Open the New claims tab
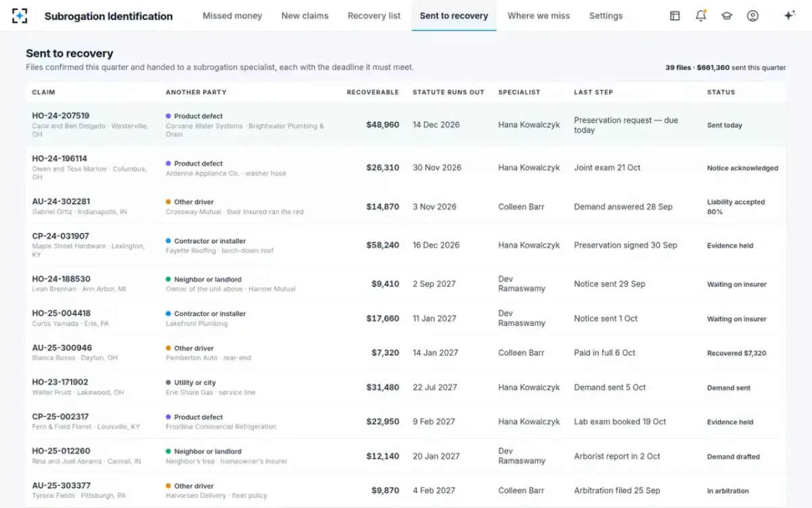 click(304, 16)
